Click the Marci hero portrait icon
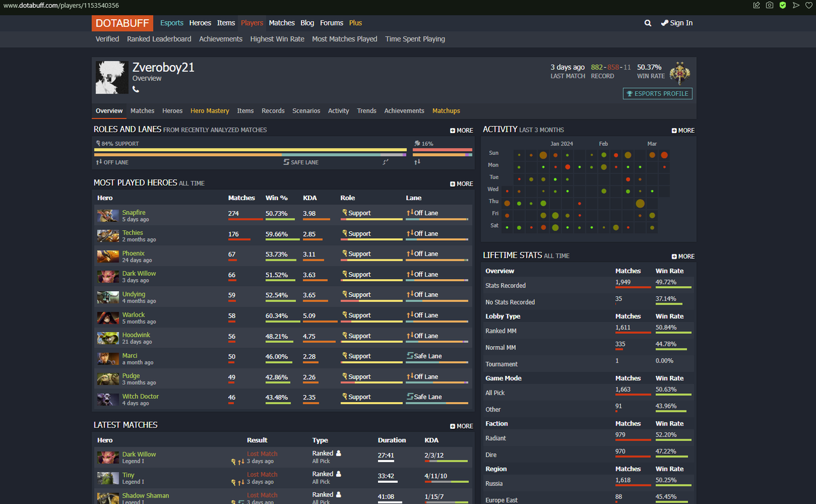This screenshot has height=504, width=816. tap(108, 359)
